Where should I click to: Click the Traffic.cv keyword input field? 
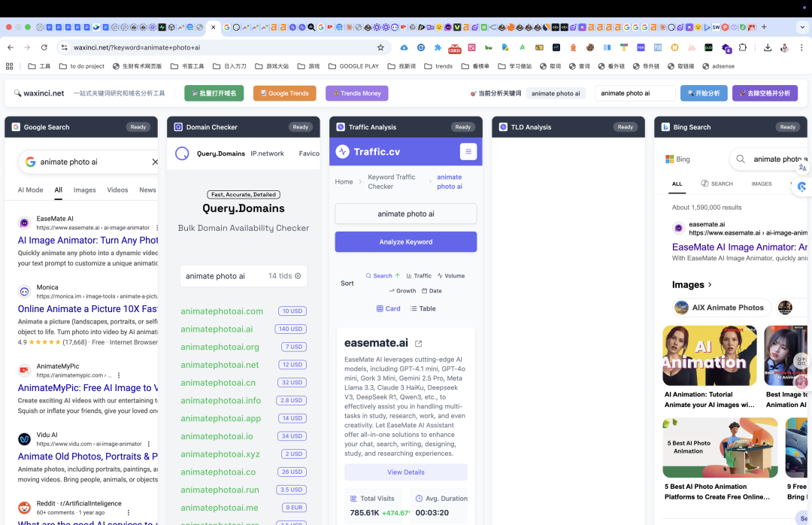pos(405,214)
